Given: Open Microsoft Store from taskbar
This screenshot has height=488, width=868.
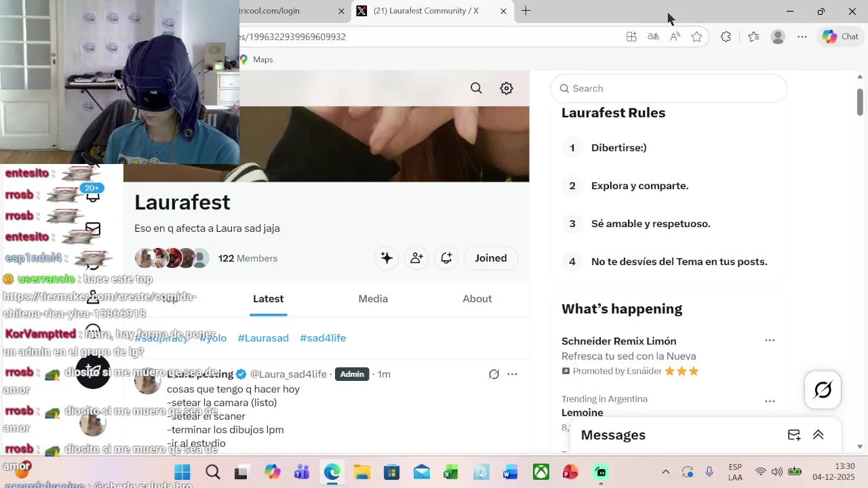Looking at the screenshot, I should (391, 472).
